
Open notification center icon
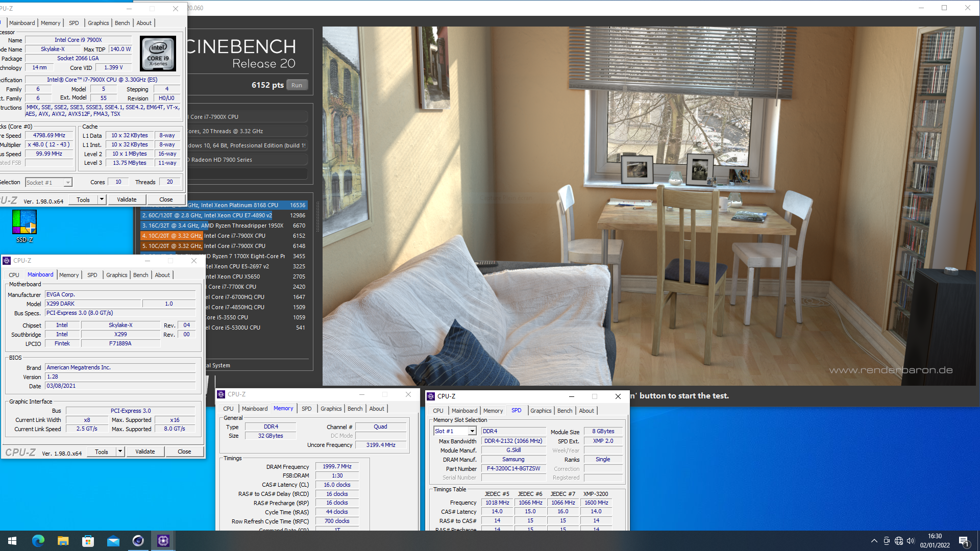pyautogui.click(x=964, y=541)
